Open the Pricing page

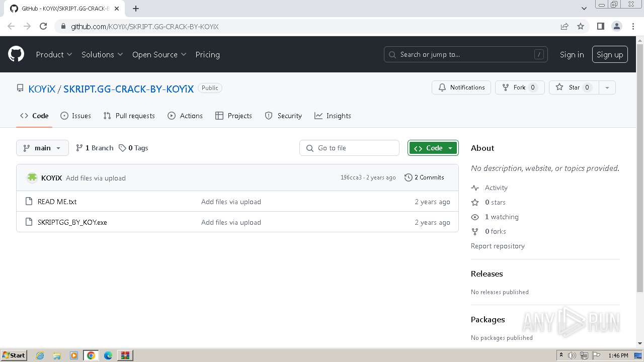pyautogui.click(x=207, y=54)
